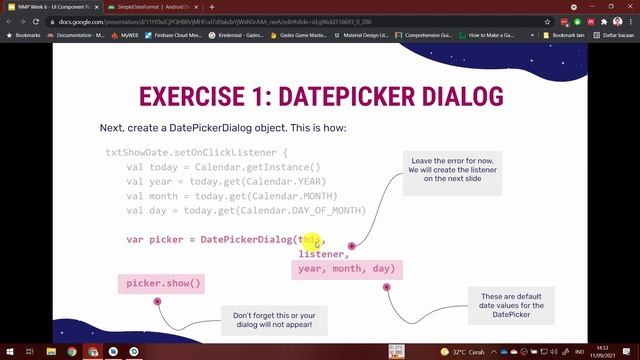Open the Windows Start menu
Image resolution: width=640 pixels, height=360 pixels.
click(10, 351)
